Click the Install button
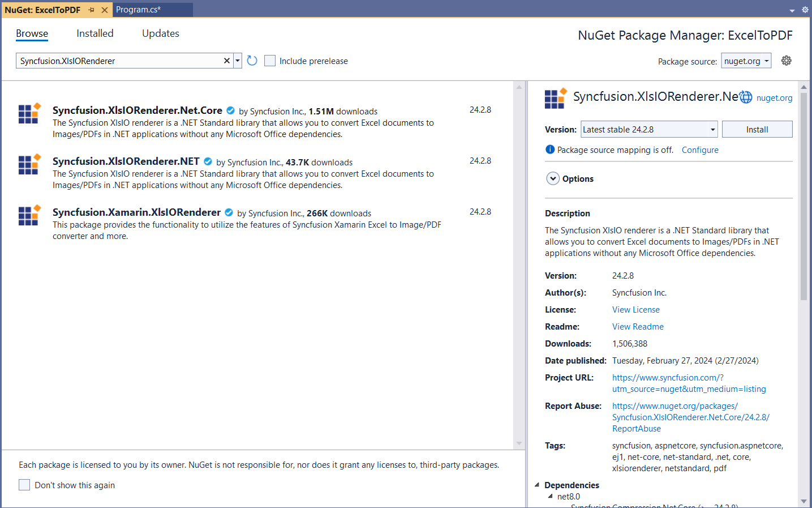Viewport: 812px width, 508px height. point(757,130)
